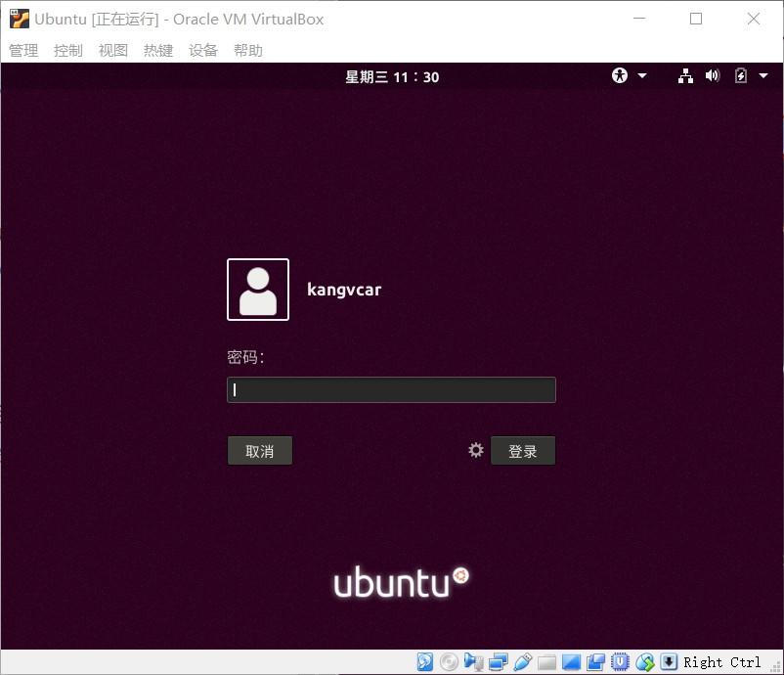The height and width of the screenshot is (675, 784).
Task: Minimize the VirtualBox window
Action: click(x=639, y=19)
